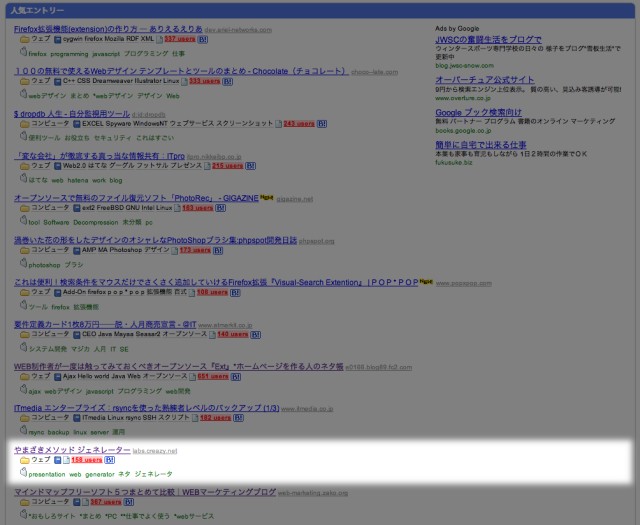Click the 'presentation' tag link
The height and width of the screenshot is (525, 640).
point(47,474)
